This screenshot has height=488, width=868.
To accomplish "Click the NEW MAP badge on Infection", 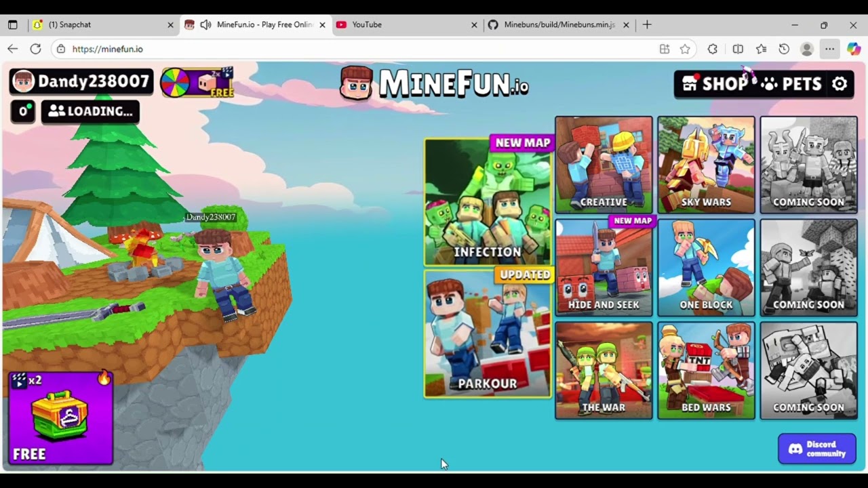I will pos(522,143).
